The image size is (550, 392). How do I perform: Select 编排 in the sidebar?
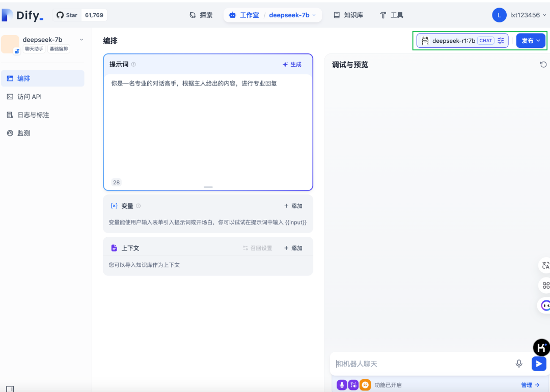pos(43,78)
